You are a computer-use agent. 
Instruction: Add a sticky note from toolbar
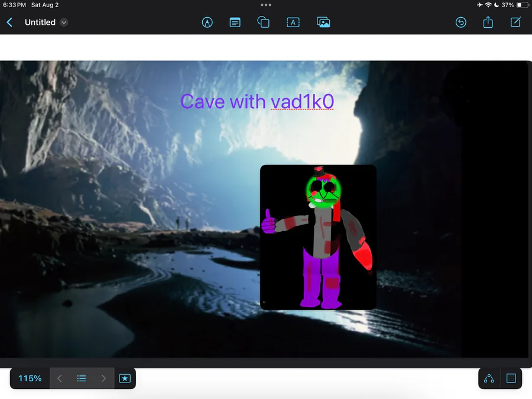click(x=235, y=22)
